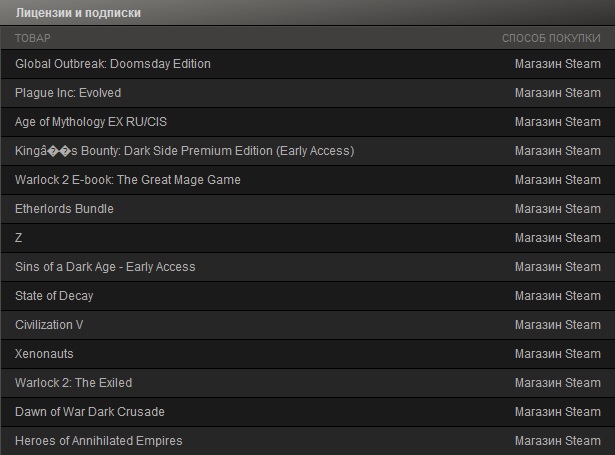The width and height of the screenshot is (615, 455).
Task: Click the 'ТОВАР' column header
Action: [x=33, y=38]
